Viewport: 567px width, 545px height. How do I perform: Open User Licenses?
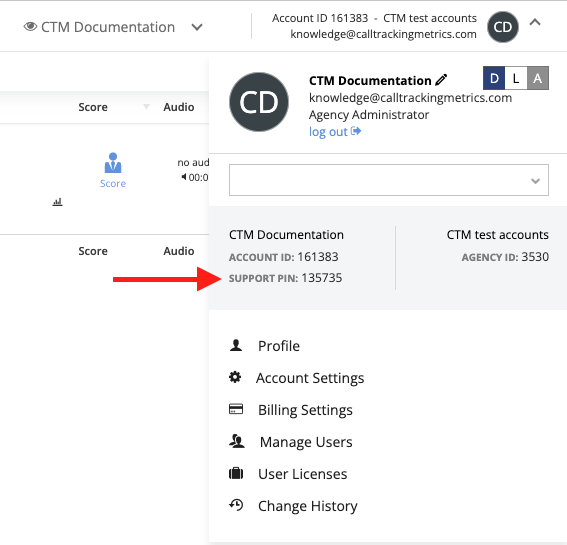point(303,474)
